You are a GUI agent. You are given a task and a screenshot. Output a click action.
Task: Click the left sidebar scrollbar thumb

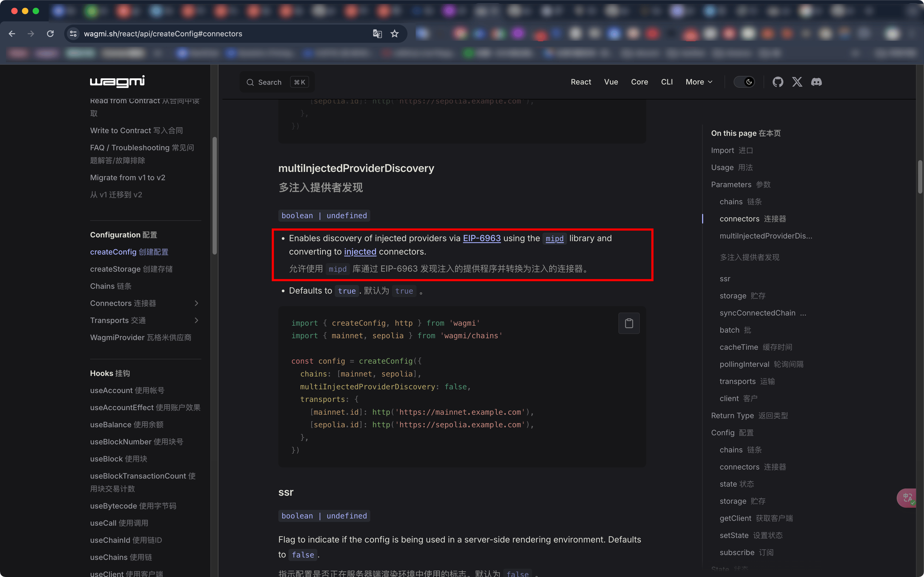[x=215, y=195]
